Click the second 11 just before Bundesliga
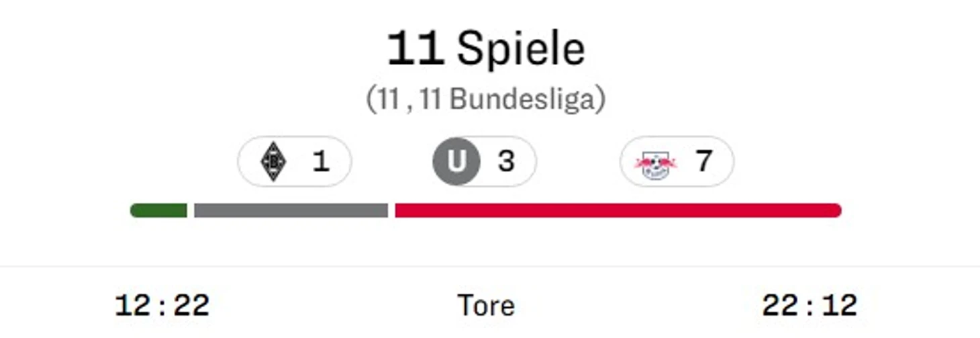Image resolution: width=980 pixels, height=338 pixels. coord(432,99)
